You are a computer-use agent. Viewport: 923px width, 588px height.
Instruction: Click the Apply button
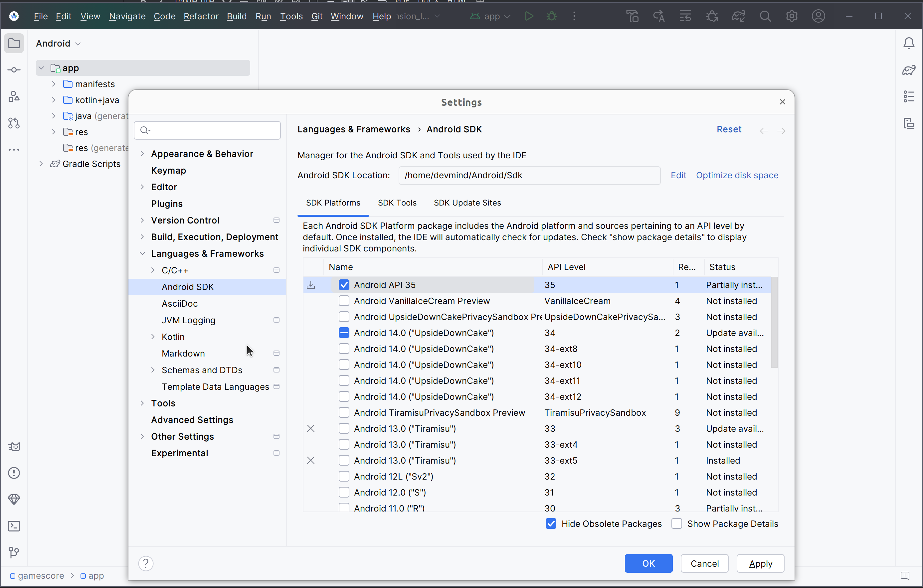(760, 563)
